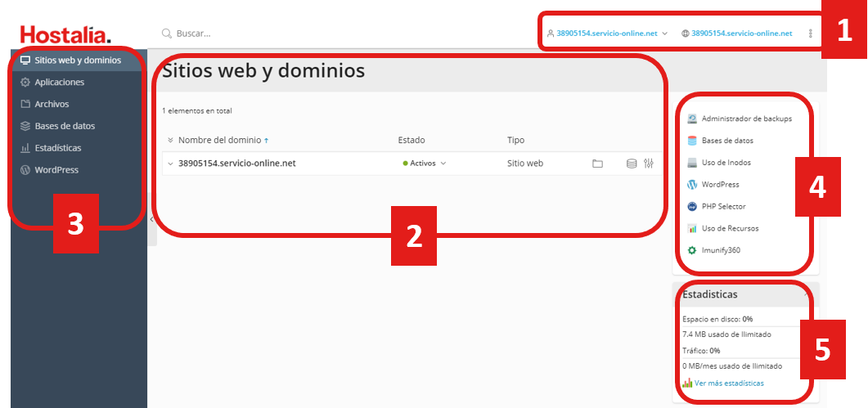868x408 pixels.
Task: Expand all domains with double chevron
Action: coord(170,141)
